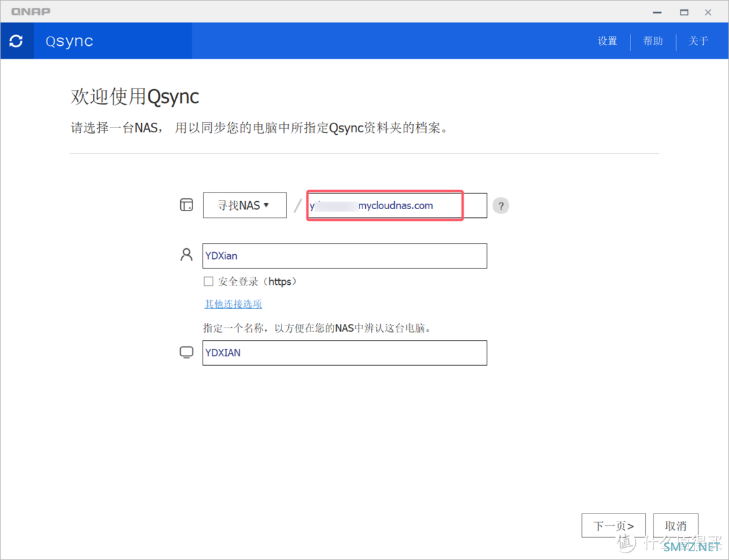Viewport: 729px width, 560px height.
Task: Click the computer monitor icon beside YDXIAN
Action: (186, 352)
